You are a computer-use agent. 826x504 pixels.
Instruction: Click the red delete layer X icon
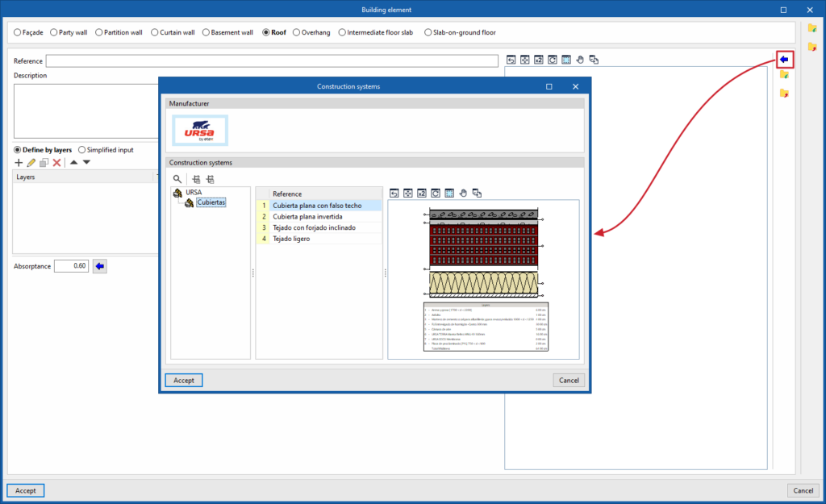(57, 163)
